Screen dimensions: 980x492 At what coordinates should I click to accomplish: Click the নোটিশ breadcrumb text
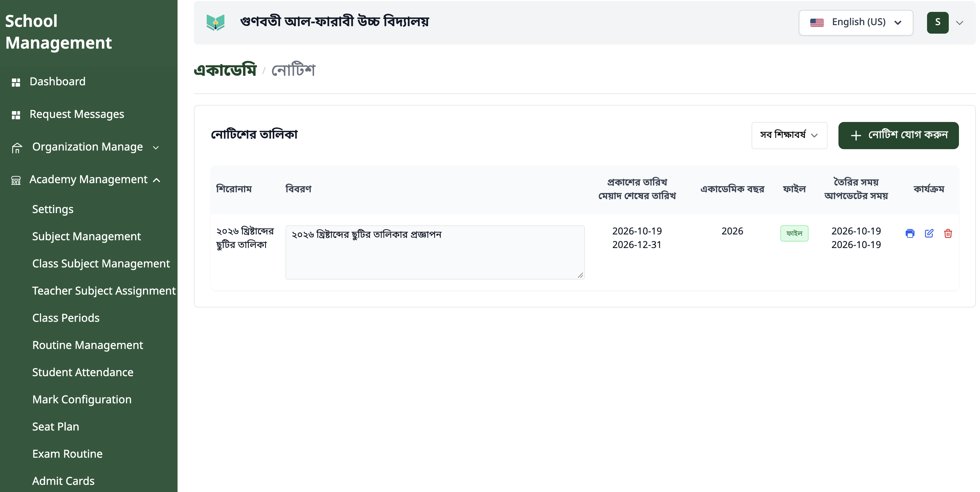pos(293,70)
